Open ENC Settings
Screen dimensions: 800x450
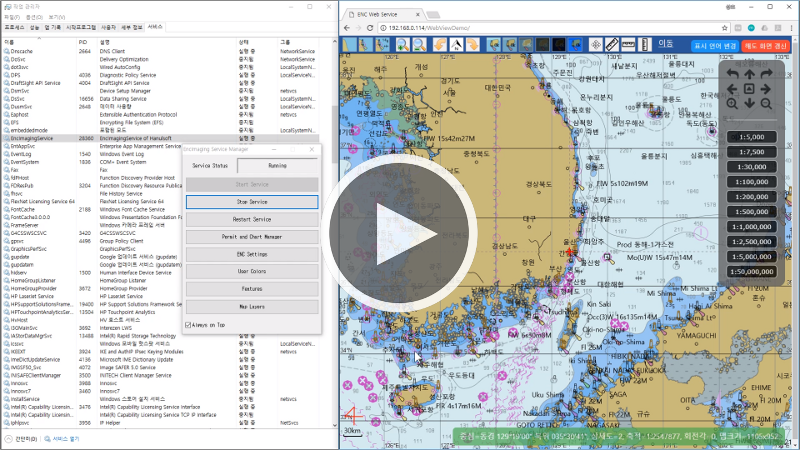click(x=252, y=254)
